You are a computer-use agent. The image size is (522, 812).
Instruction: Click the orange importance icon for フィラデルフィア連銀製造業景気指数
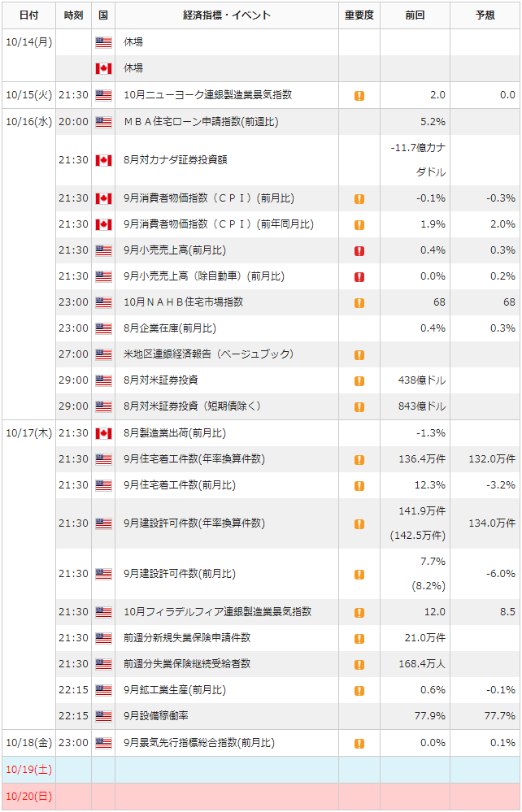(359, 612)
